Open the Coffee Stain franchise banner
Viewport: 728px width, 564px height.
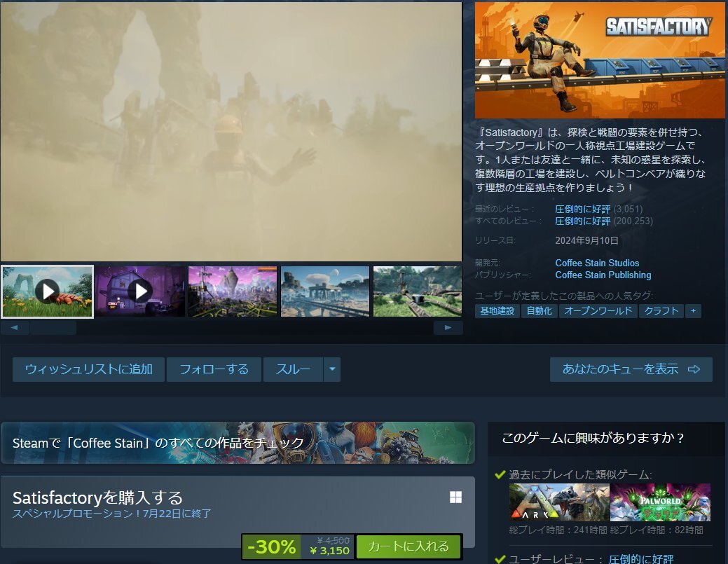pyautogui.click(x=238, y=443)
